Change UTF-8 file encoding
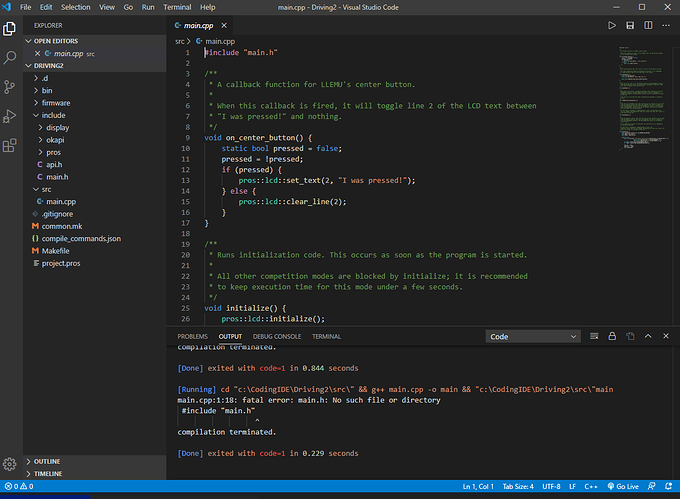 pos(551,486)
